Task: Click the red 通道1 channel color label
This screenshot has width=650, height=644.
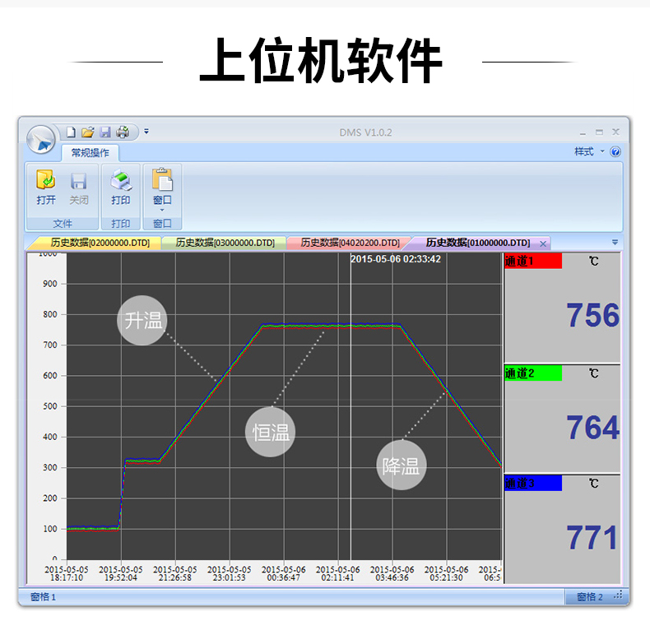Action: point(532,262)
